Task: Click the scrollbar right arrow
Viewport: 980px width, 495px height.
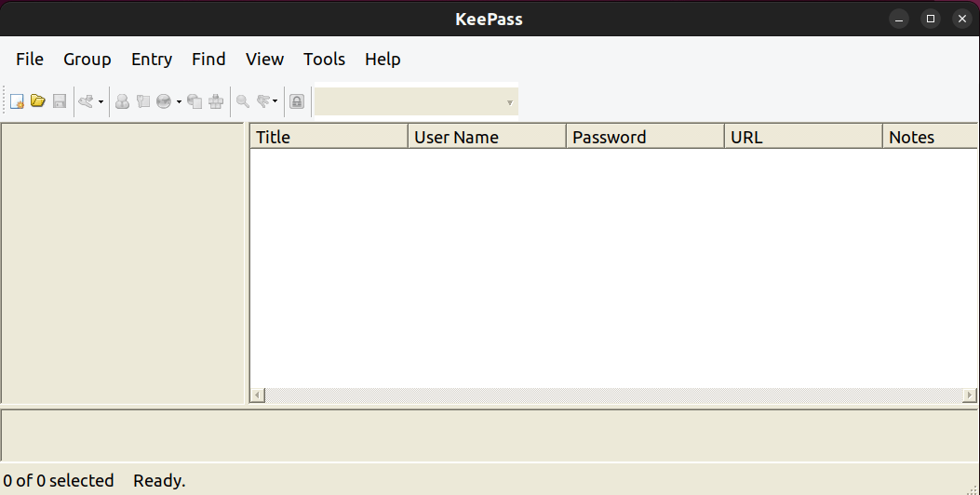Action: (x=970, y=395)
